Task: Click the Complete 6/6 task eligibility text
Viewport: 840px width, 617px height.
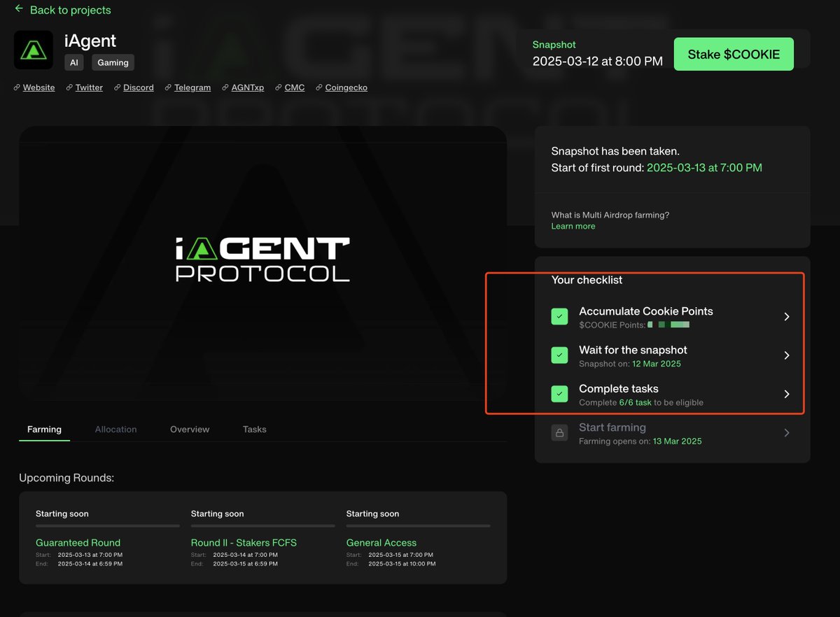Action: (x=641, y=403)
